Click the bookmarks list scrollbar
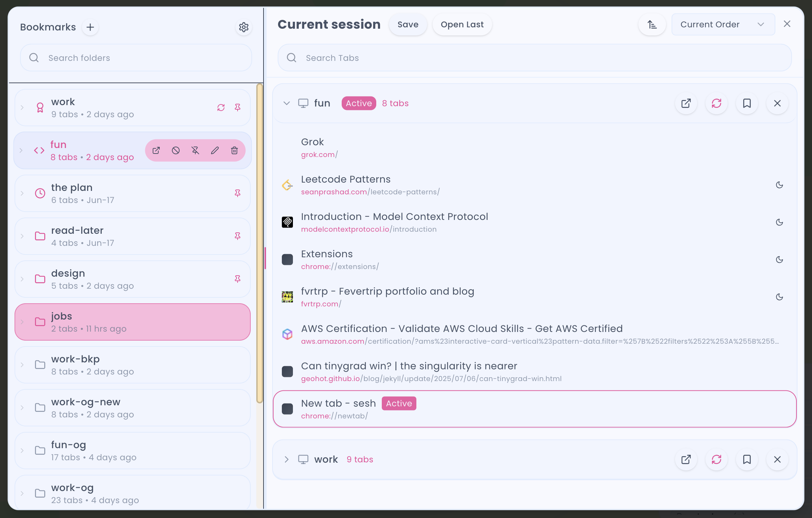Screen dimensions: 812x518 tap(259, 242)
